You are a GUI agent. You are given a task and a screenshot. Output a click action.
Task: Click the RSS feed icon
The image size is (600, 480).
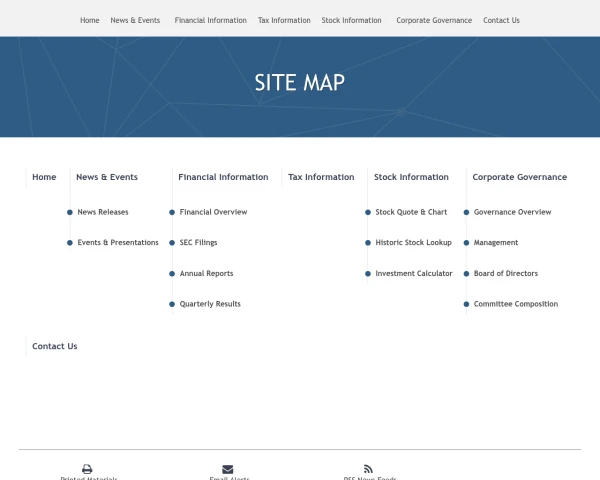coord(368,468)
